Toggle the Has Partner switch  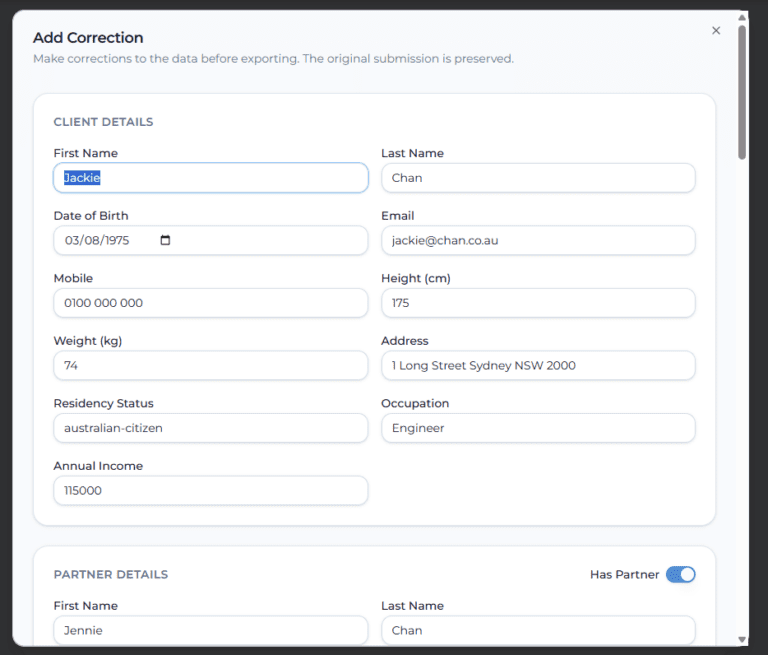coord(680,574)
